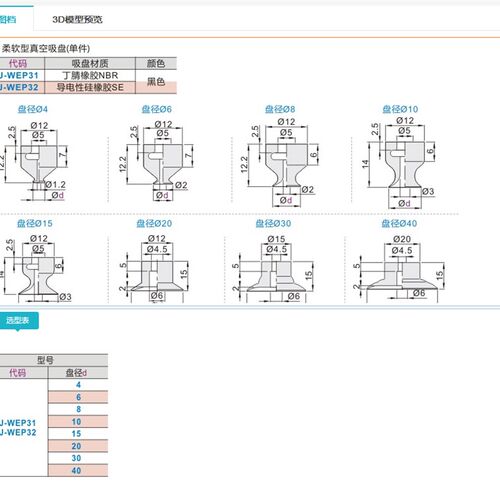Select diameter 30 in selection table
The width and height of the screenshot is (500, 500).
(78, 458)
